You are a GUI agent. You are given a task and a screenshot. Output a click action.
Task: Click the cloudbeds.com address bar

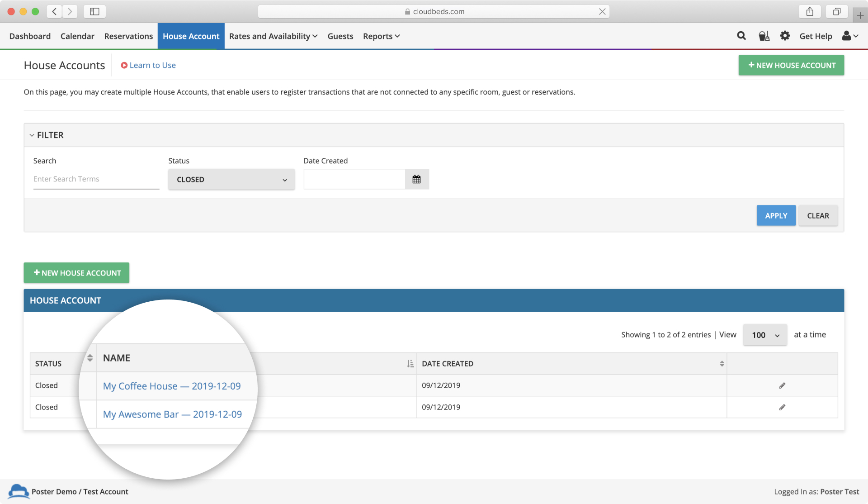tap(434, 11)
